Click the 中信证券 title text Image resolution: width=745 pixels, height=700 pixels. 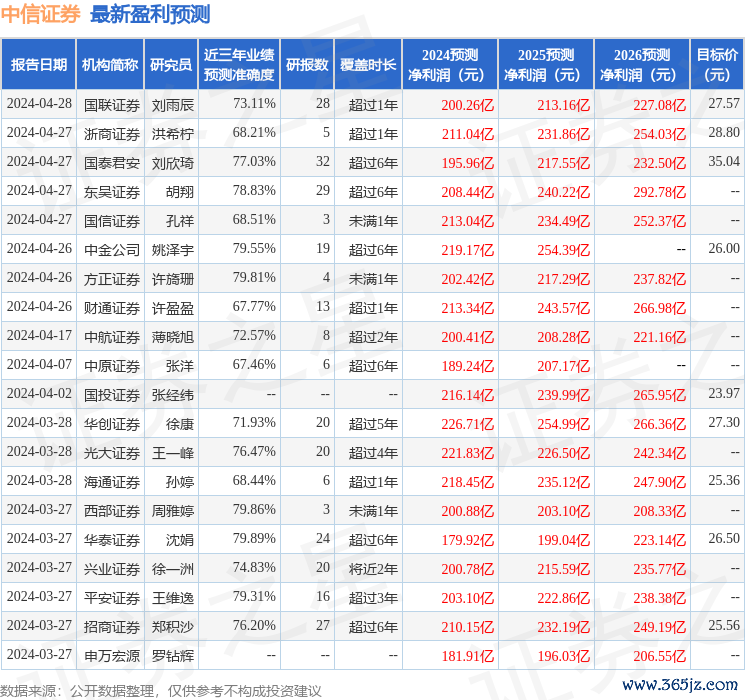pyautogui.click(x=41, y=14)
